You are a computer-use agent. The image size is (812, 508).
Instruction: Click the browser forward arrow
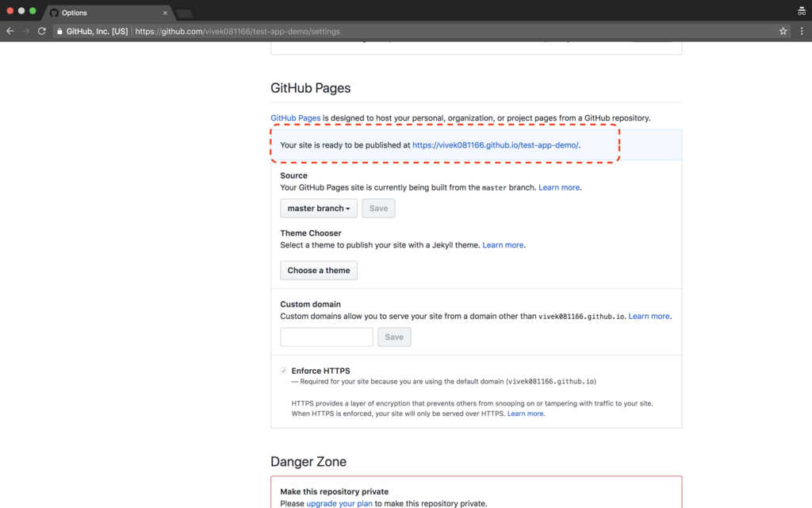(x=26, y=31)
